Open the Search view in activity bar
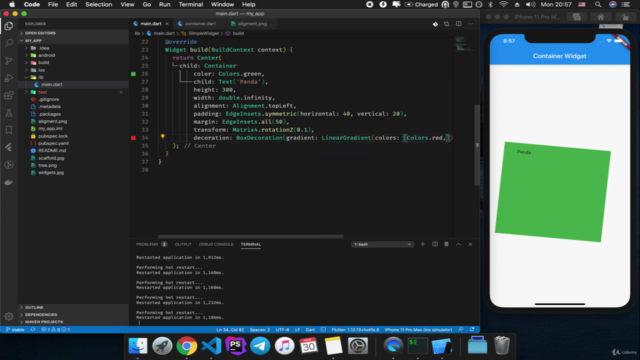The image size is (640, 360). point(9,43)
